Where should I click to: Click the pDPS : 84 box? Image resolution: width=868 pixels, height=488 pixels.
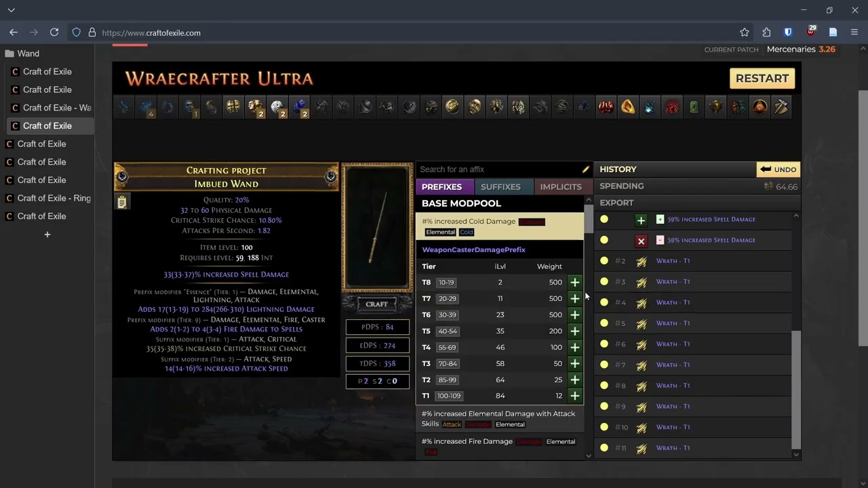coord(378,327)
